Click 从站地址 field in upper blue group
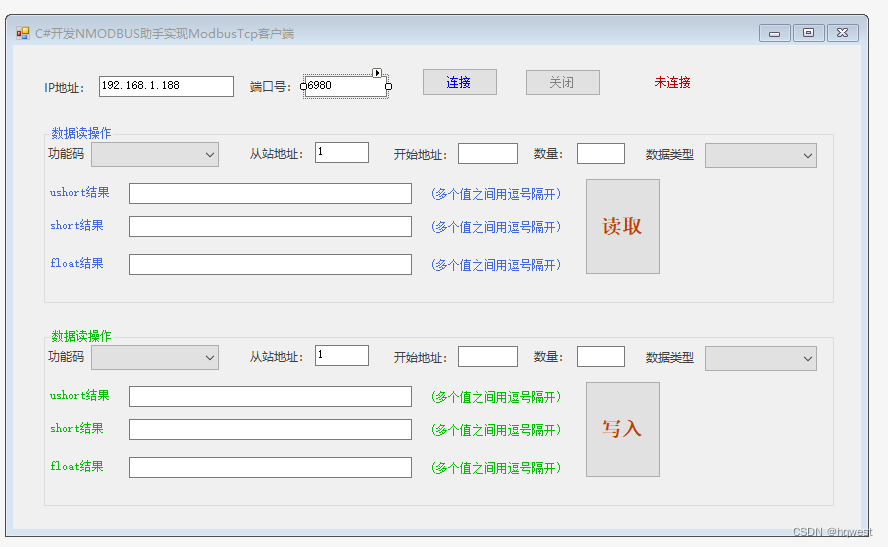Screen dimensions: 888x547 pyautogui.click(x=342, y=152)
